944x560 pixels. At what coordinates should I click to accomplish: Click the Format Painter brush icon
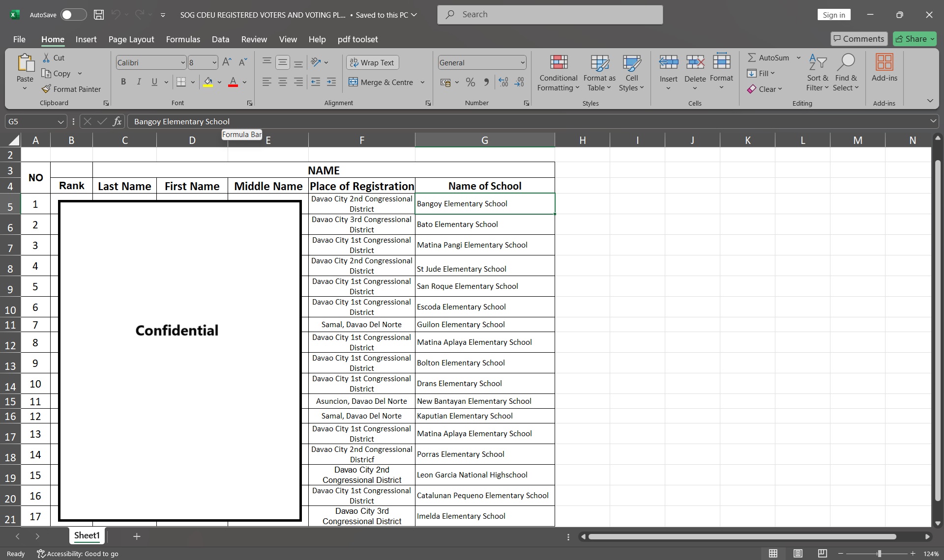(46, 89)
